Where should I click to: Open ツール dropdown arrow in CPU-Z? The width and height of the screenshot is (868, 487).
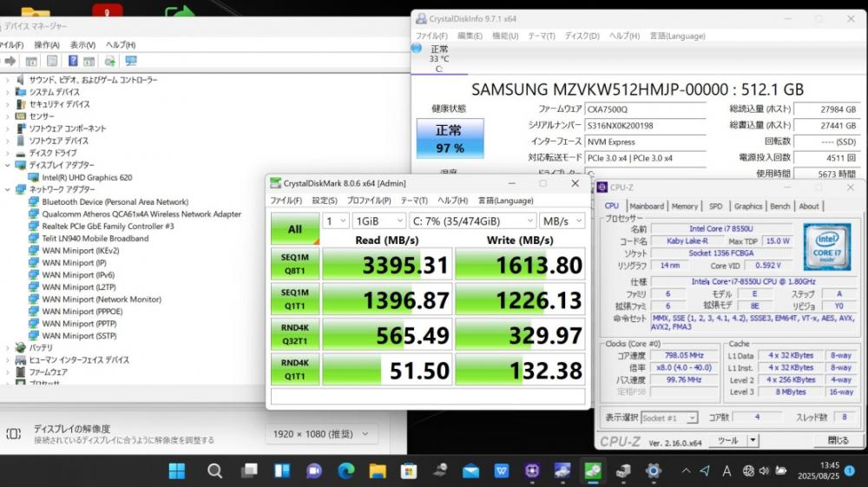[x=753, y=440]
